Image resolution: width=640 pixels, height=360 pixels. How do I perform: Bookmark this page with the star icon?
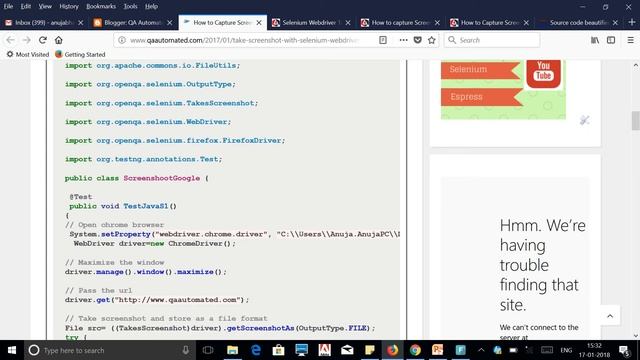pos(431,40)
